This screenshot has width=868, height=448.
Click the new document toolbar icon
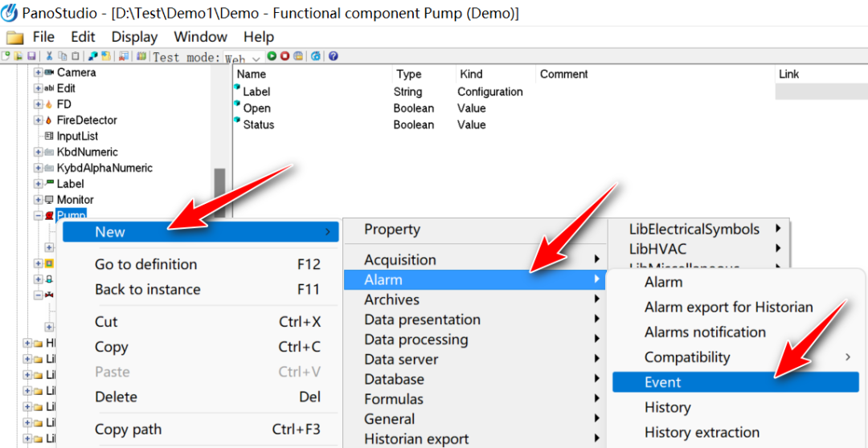[6, 56]
